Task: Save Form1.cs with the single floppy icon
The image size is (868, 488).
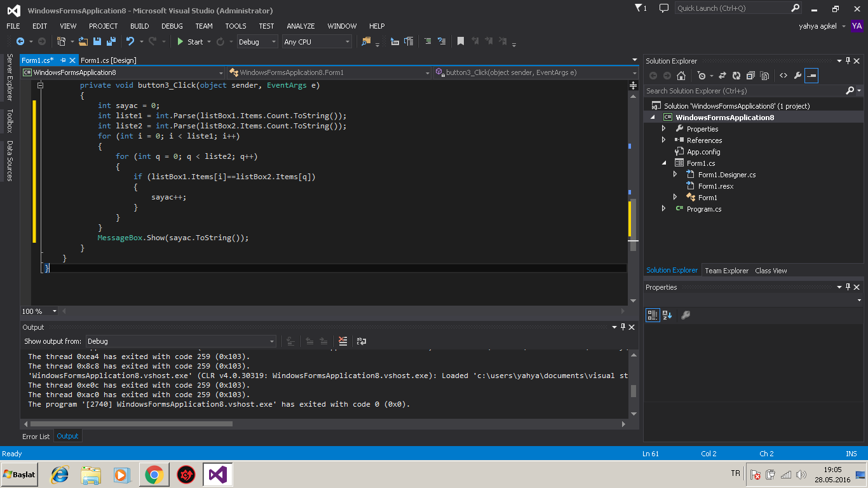Action: click(x=97, y=41)
